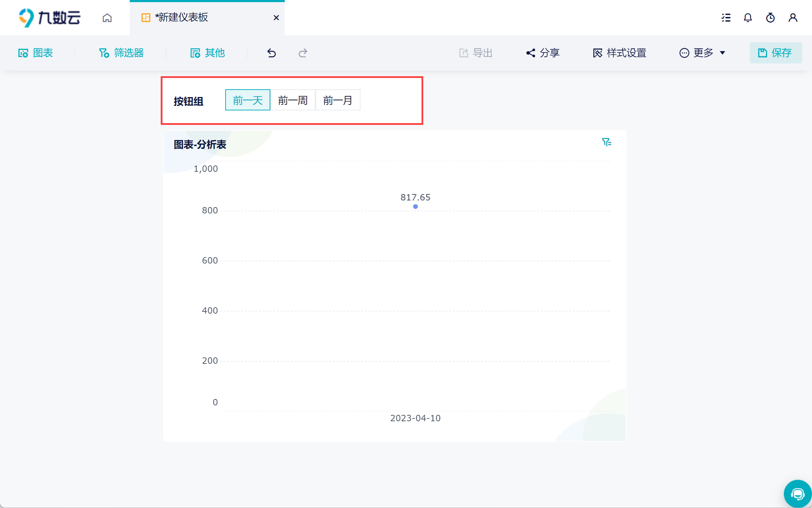Select the 前一周 toggle button

pyautogui.click(x=293, y=100)
